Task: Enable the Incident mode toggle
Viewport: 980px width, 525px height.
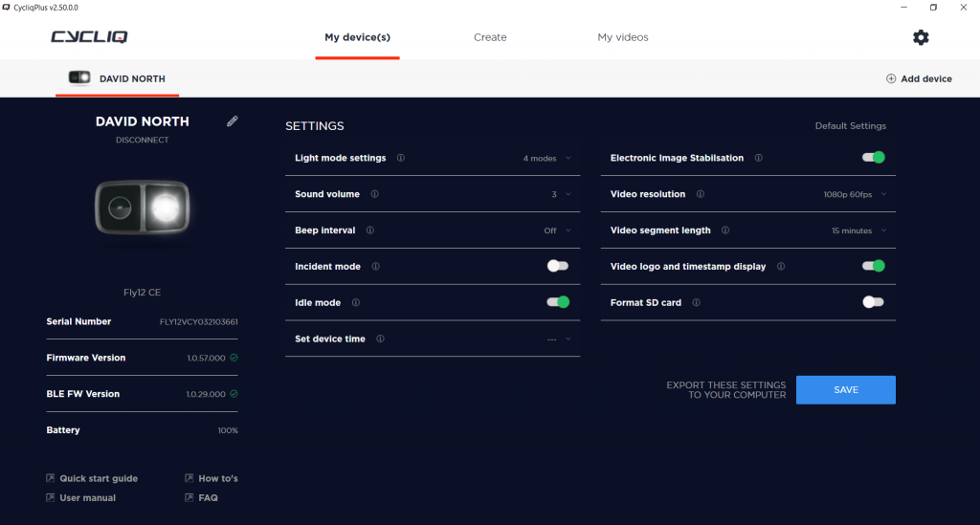Action: tap(558, 266)
